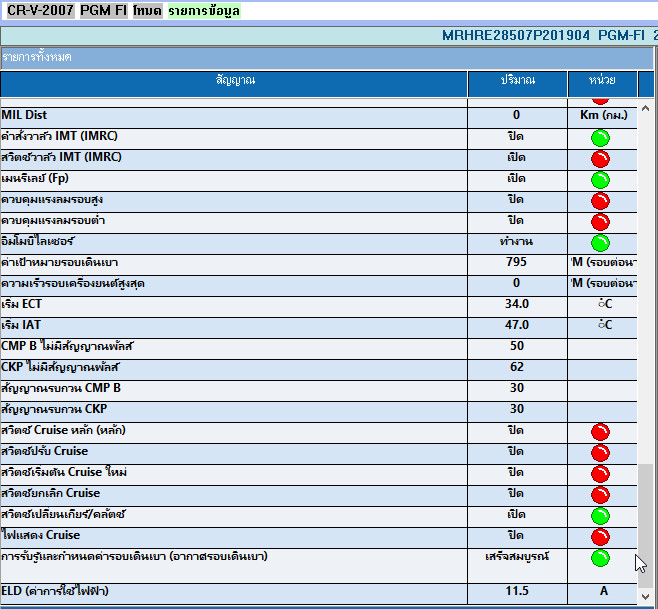The height and width of the screenshot is (609, 658).
Task: Select ควบคุมแรงลมรอบสูง signal name
Action: point(52,199)
